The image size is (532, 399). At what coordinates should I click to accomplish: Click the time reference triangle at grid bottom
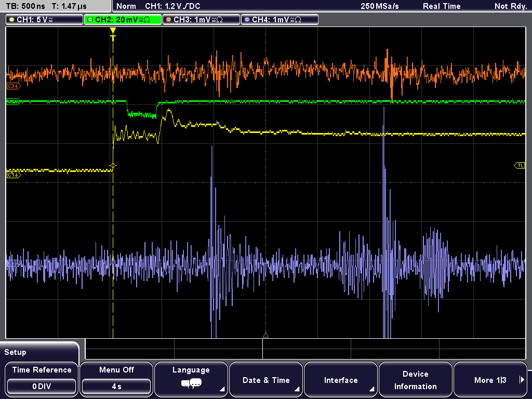pyautogui.click(x=265, y=335)
